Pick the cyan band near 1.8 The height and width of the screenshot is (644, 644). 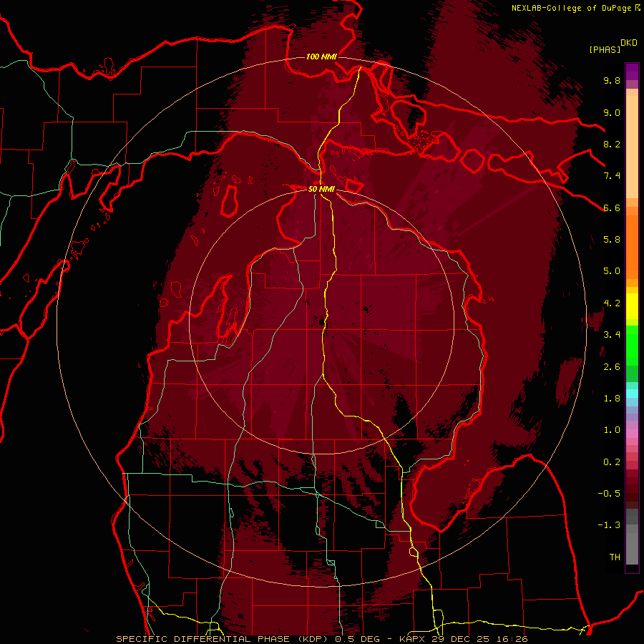632,394
